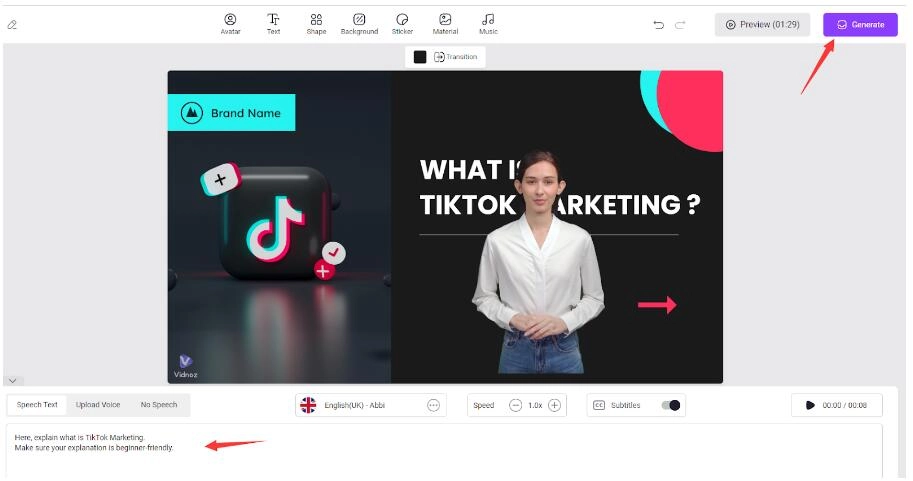
Task: Open the Transition options
Action: pos(455,57)
